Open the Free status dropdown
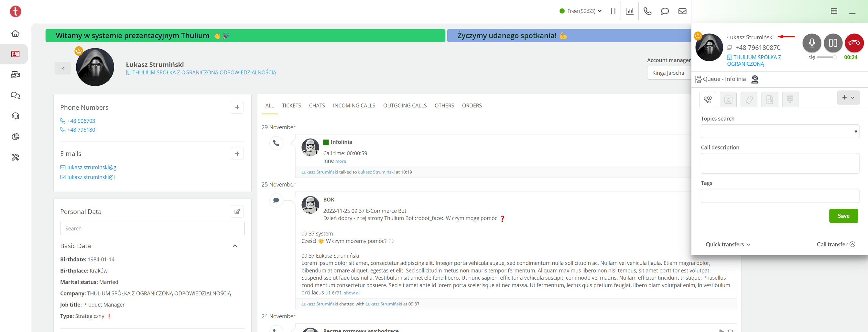This screenshot has width=868, height=332. [x=580, y=11]
